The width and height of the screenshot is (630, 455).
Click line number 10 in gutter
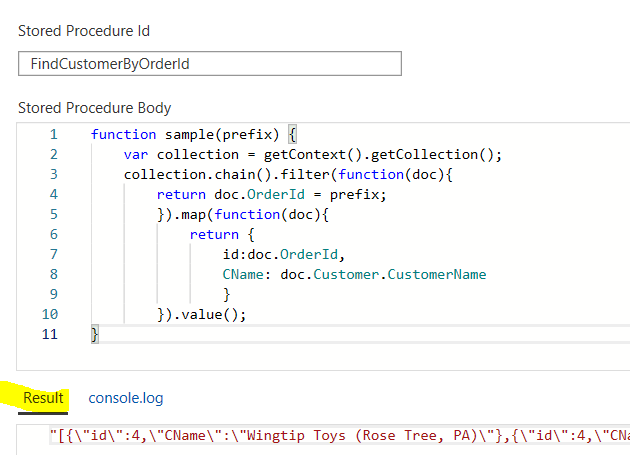pyautogui.click(x=50, y=314)
